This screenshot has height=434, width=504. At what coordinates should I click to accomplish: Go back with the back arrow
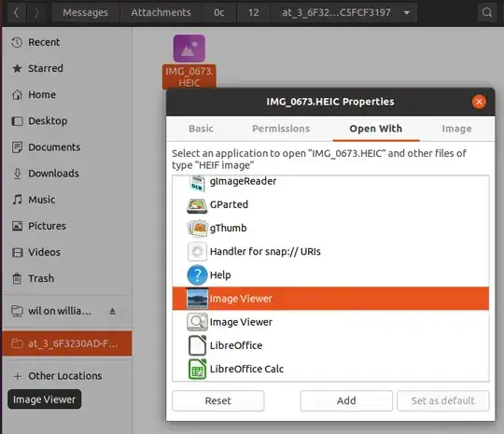17,12
